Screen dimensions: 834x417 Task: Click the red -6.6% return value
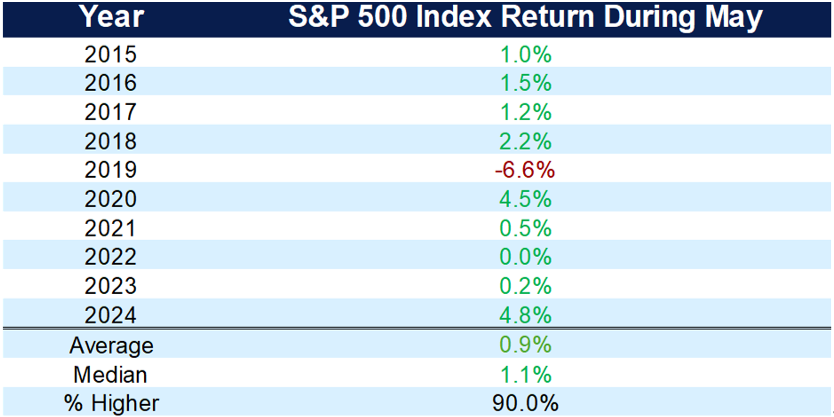tap(524, 170)
